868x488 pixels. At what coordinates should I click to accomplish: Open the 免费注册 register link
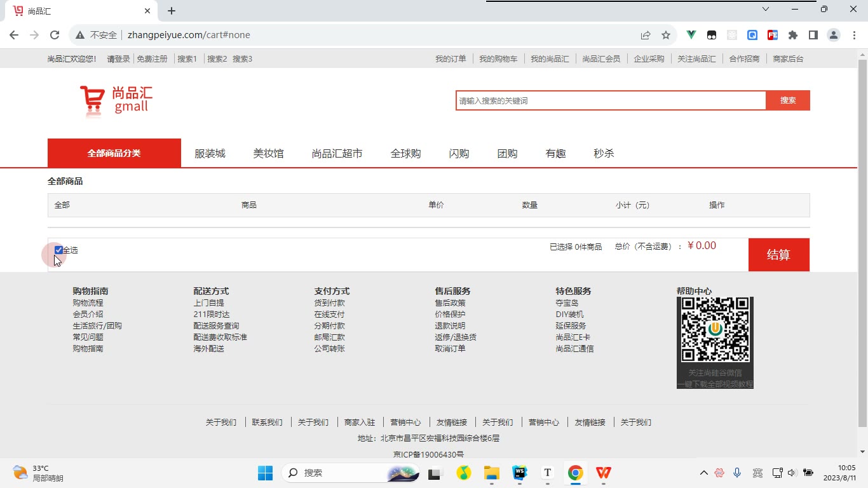(153, 59)
